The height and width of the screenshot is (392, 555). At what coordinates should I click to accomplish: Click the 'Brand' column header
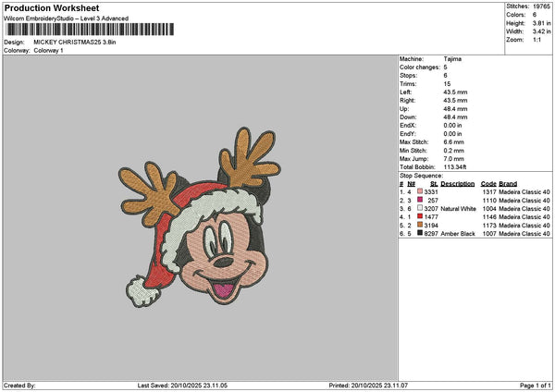tap(508, 184)
